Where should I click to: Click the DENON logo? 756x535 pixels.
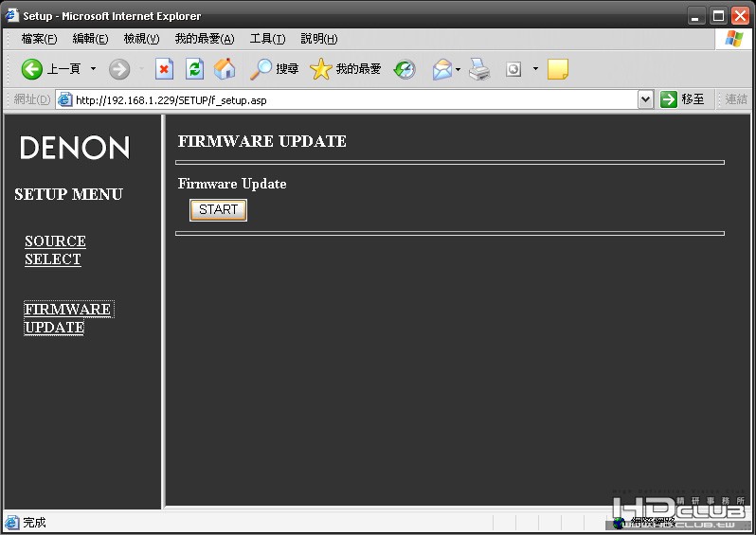(75, 147)
